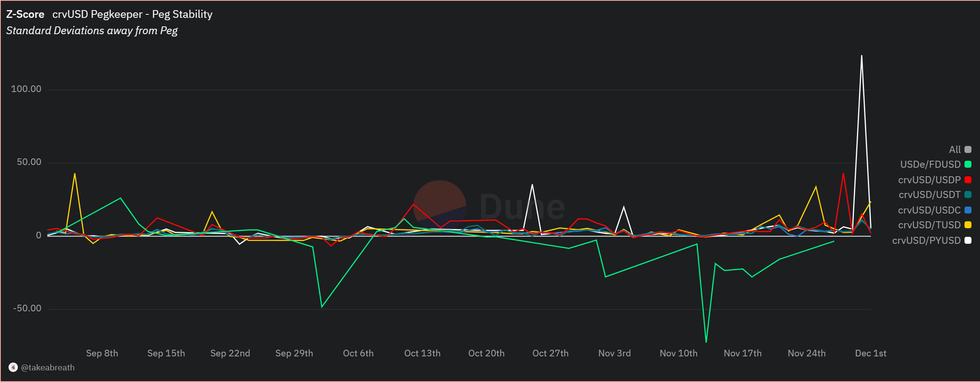
Task: Select the All legend label
Action: coord(954,149)
